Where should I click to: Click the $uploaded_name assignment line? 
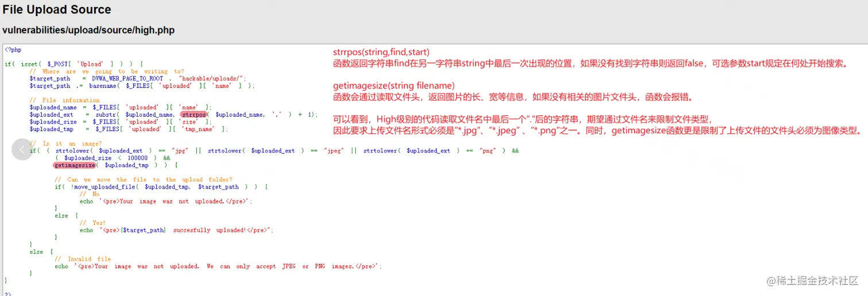[x=121, y=107]
